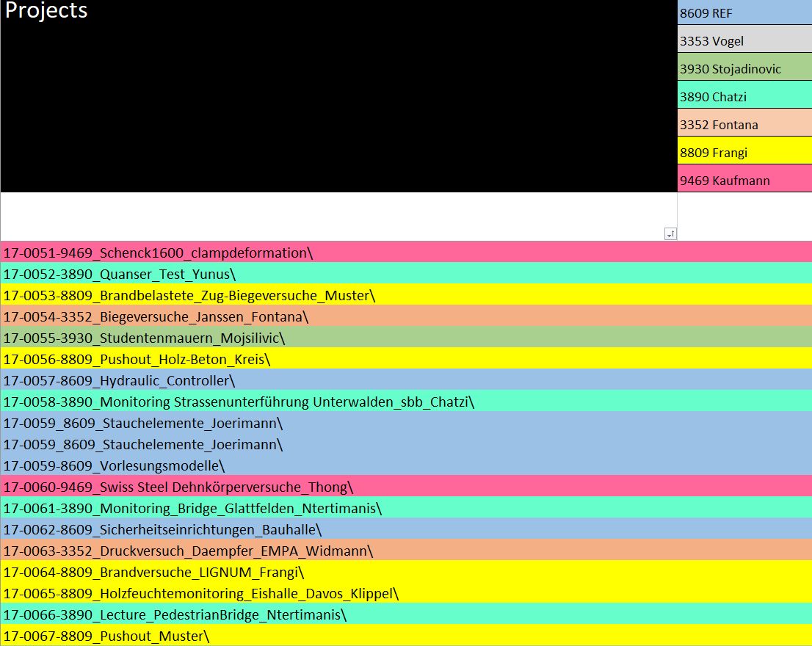Click the 3890 Chatzi legend cell
This screenshot has width=812, height=646.
coord(744,95)
